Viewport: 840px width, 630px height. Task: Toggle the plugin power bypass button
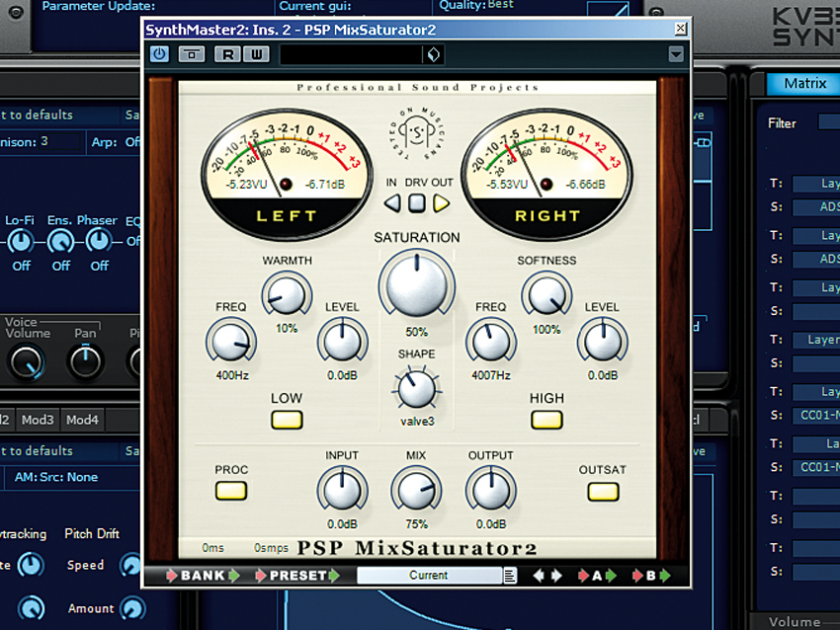click(x=159, y=54)
